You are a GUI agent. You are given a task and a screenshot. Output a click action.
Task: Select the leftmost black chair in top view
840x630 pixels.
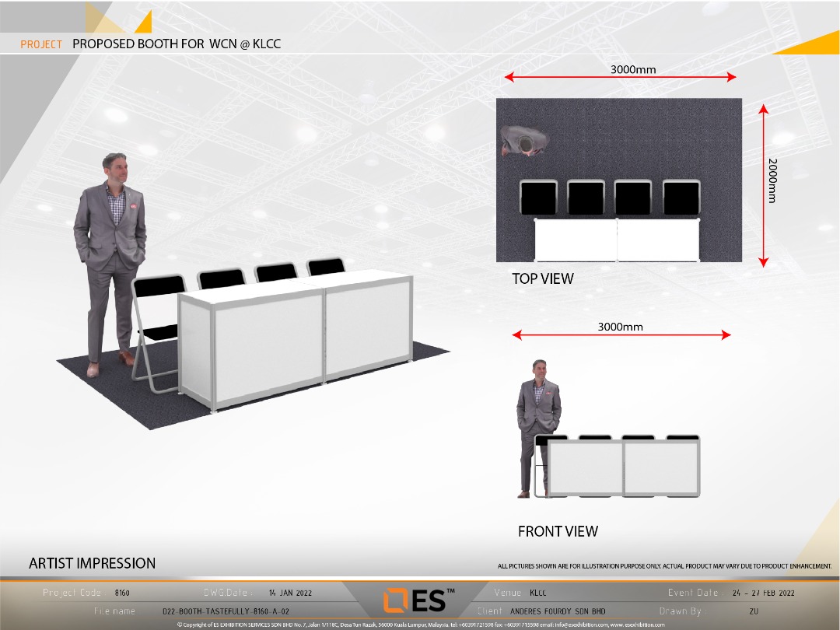pos(538,198)
